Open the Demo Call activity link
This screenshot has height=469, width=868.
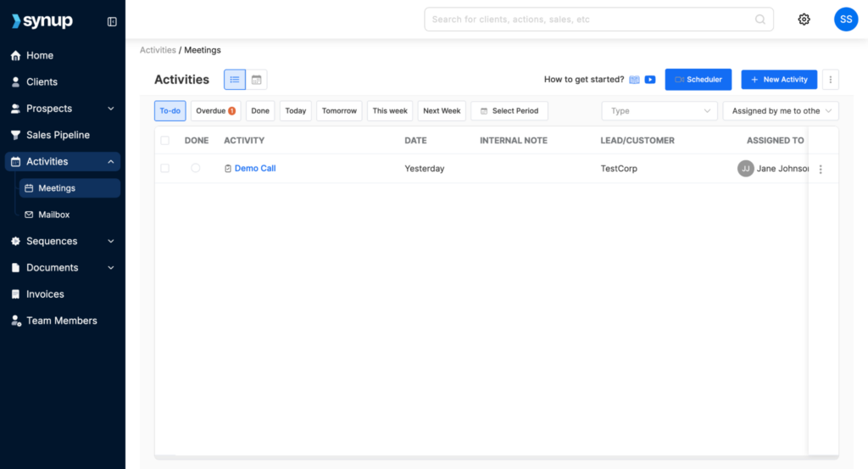pos(254,169)
